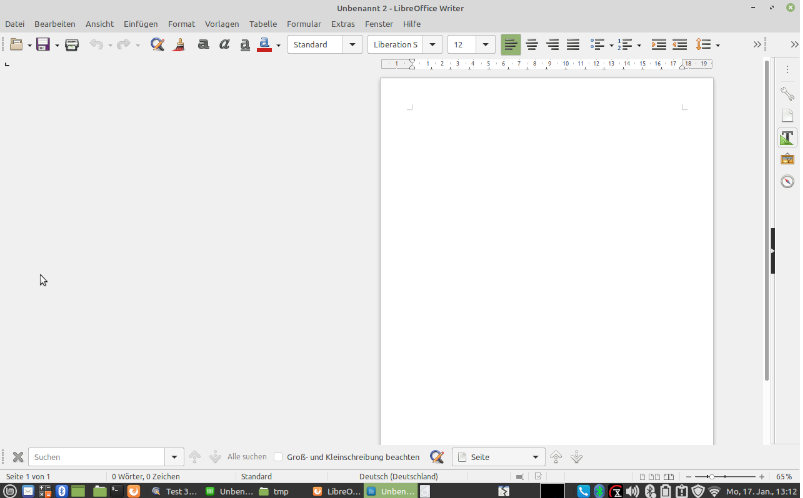Click the find next down arrow
Image resolution: width=803 pixels, height=498 pixels.
[x=215, y=456]
